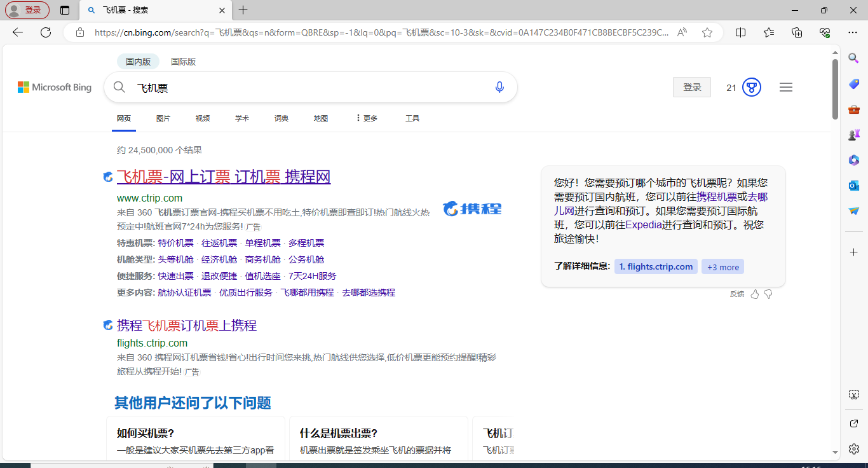Open 7天24H服务 sublink

[313, 276]
